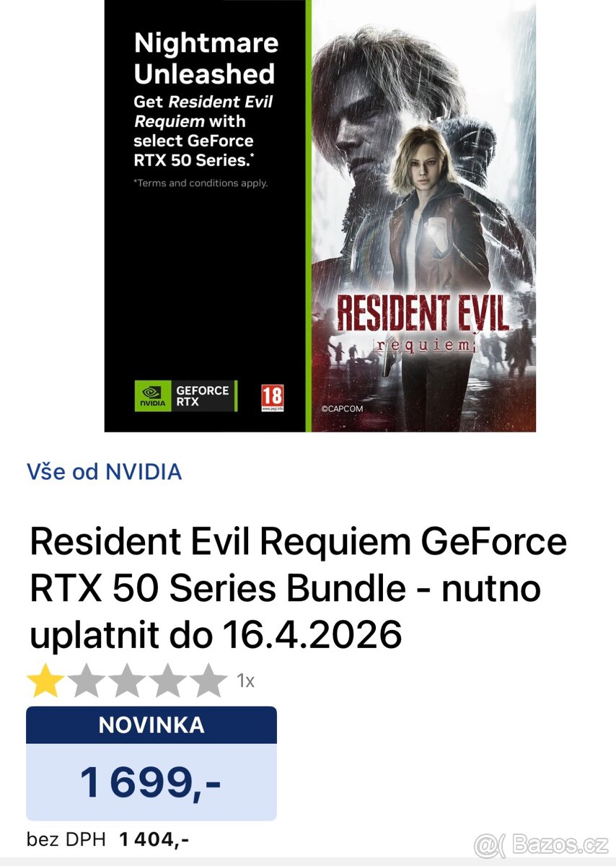This screenshot has width=616, height=866.
Task: Select the second grey rating star
Action: 86,681
